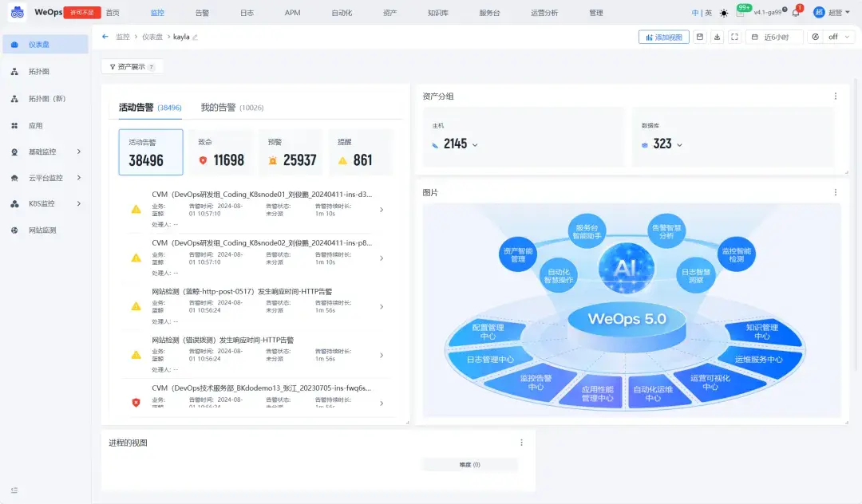Click the version info question icon
Screen dimensions: 862x504
tap(785, 10)
